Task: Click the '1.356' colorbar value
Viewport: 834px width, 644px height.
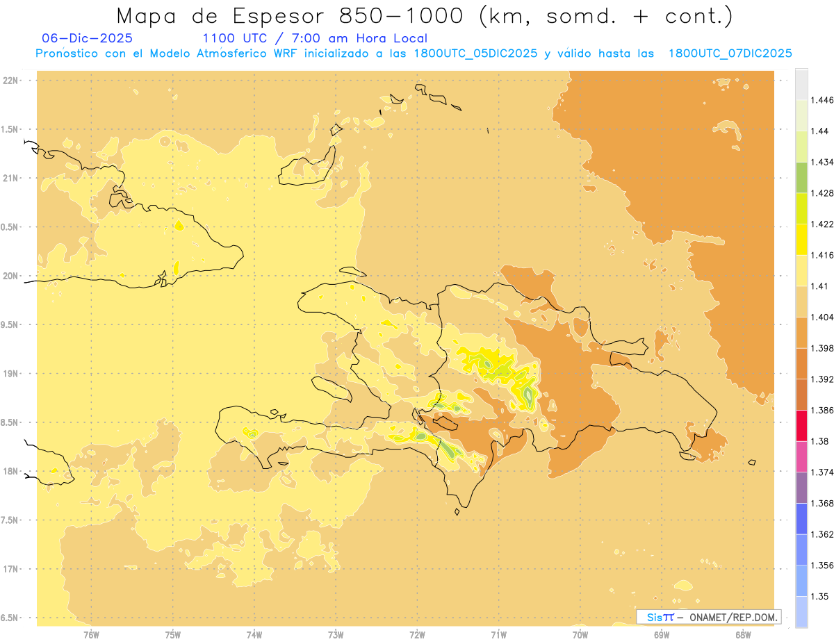Action: [824, 565]
